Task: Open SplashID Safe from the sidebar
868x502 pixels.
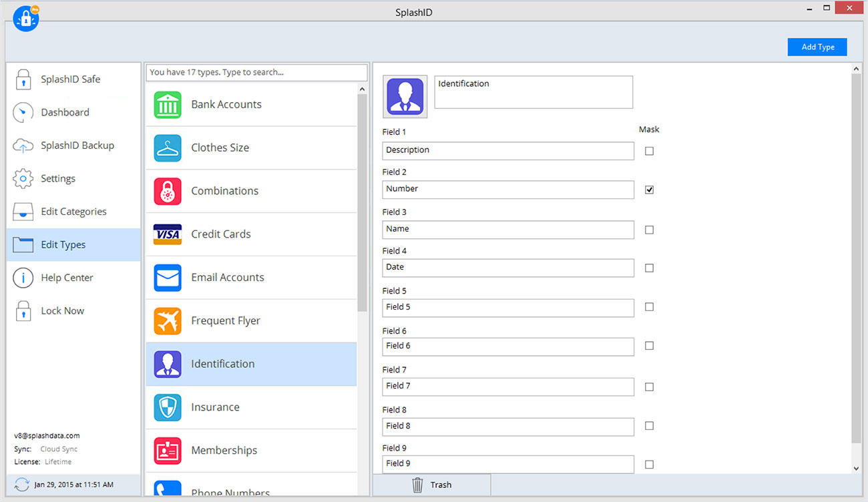Action: pyautogui.click(x=73, y=79)
